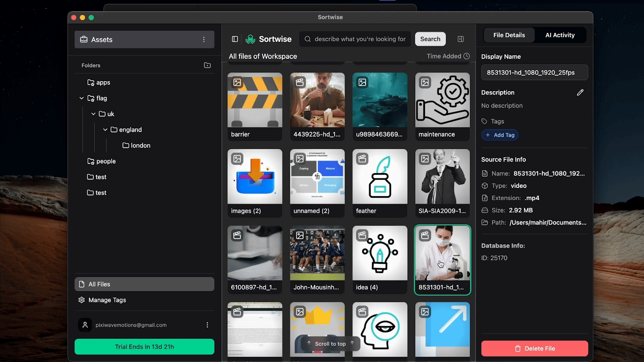Image resolution: width=644 pixels, height=362 pixels.
Task: Click the No description text
Action: 502,106
